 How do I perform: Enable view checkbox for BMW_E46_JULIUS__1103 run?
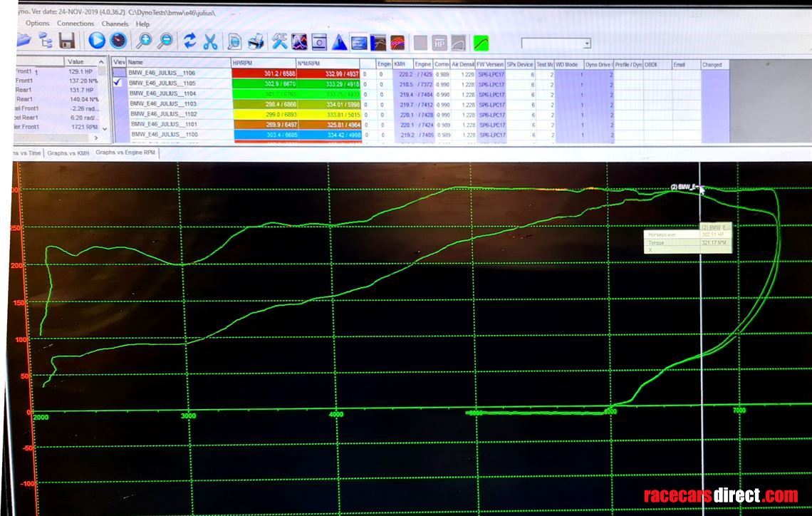click(x=118, y=103)
